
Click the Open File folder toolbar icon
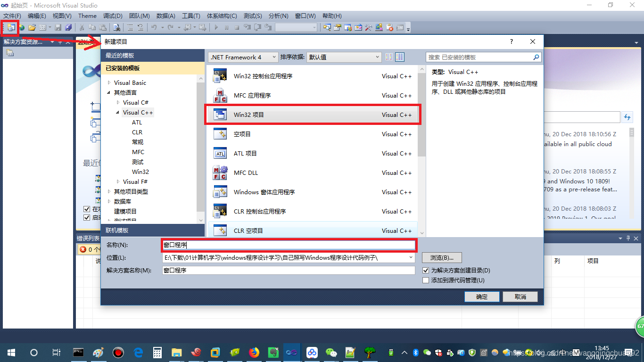(32, 28)
